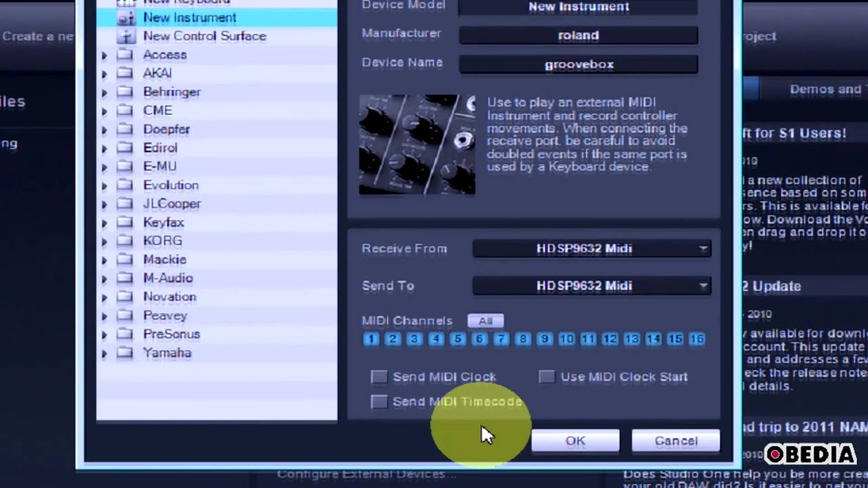This screenshot has width=868, height=488.
Task: Click the Keyfax folder icon
Action: [125, 222]
